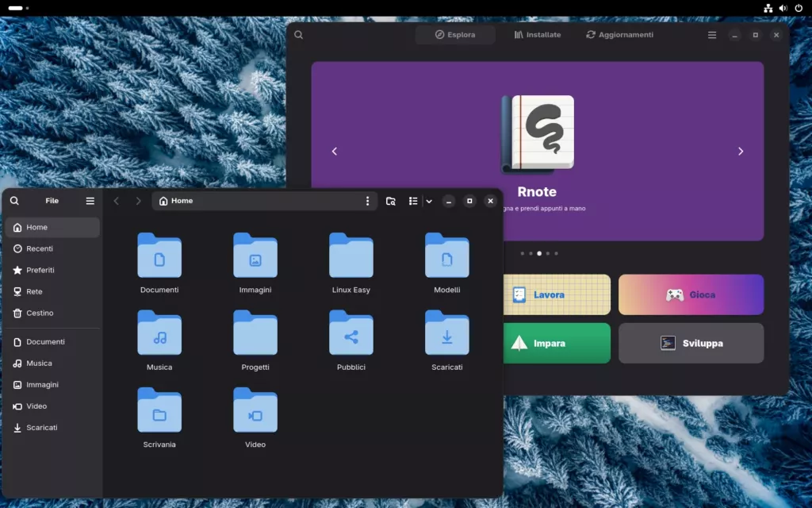The width and height of the screenshot is (812, 508).
Task: Open Preferiti in the sidebar
Action: click(x=53, y=270)
